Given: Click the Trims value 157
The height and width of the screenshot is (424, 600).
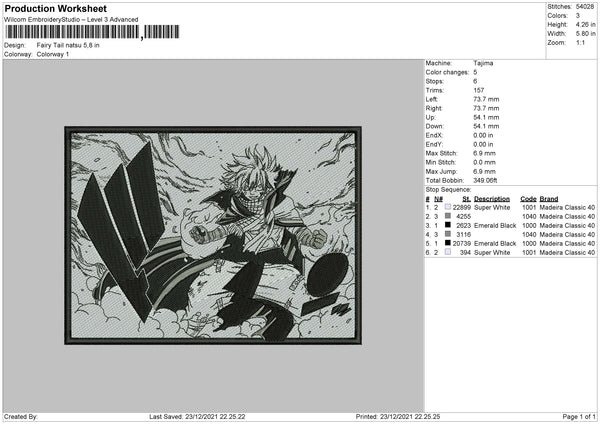Looking at the screenshot, I should tap(479, 90).
